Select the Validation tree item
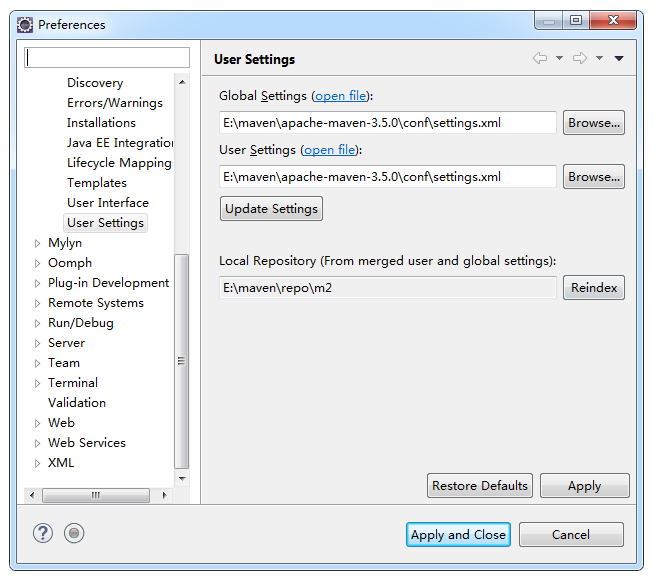The height and width of the screenshot is (581, 658). tap(77, 403)
